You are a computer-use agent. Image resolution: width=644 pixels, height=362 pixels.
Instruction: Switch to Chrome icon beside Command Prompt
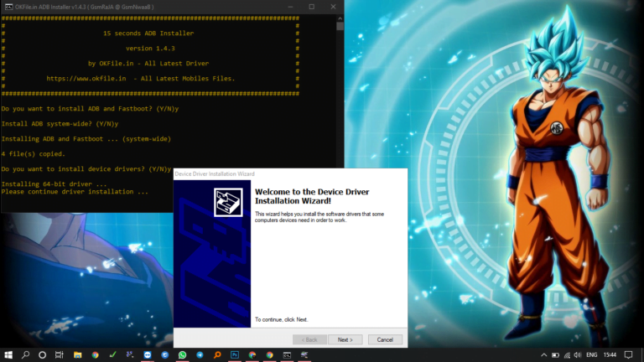(269, 354)
